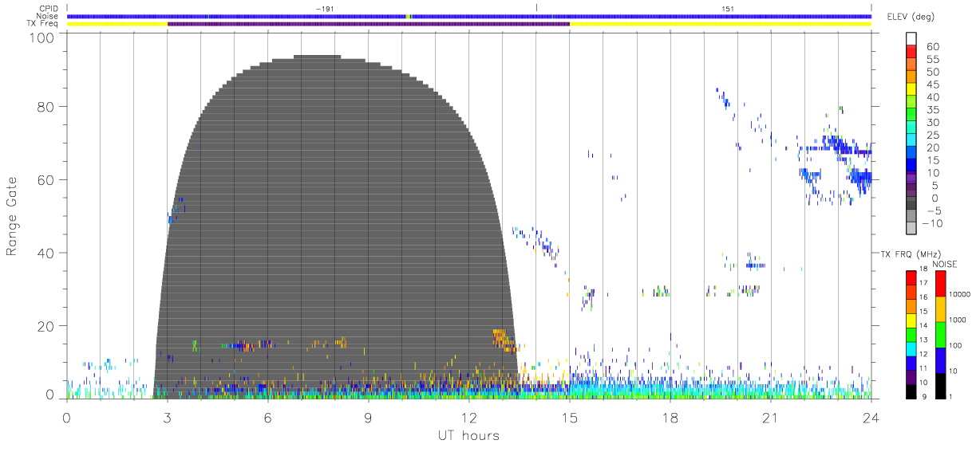Click the 14 label on TX FRQ colorbar
Viewport: 980px width, 452px height.
923,326
